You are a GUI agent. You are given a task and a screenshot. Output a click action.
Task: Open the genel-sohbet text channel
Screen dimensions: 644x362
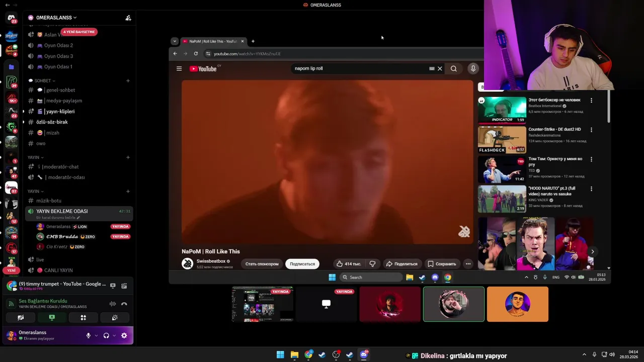79,90
